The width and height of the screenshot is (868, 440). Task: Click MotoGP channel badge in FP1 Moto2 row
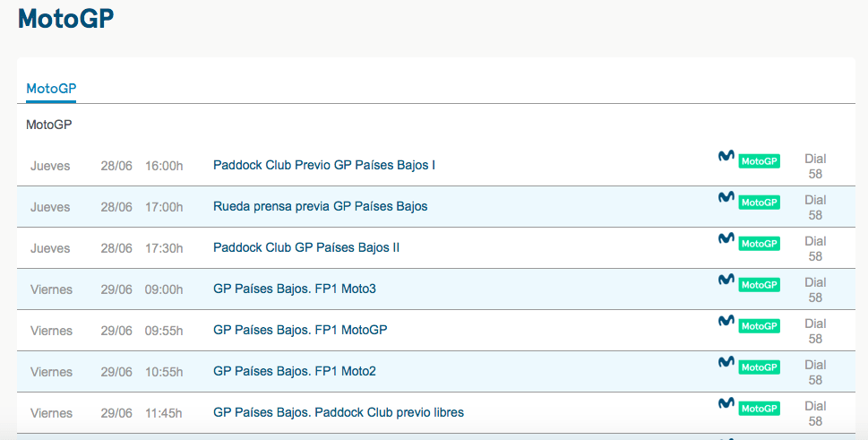[x=759, y=367]
